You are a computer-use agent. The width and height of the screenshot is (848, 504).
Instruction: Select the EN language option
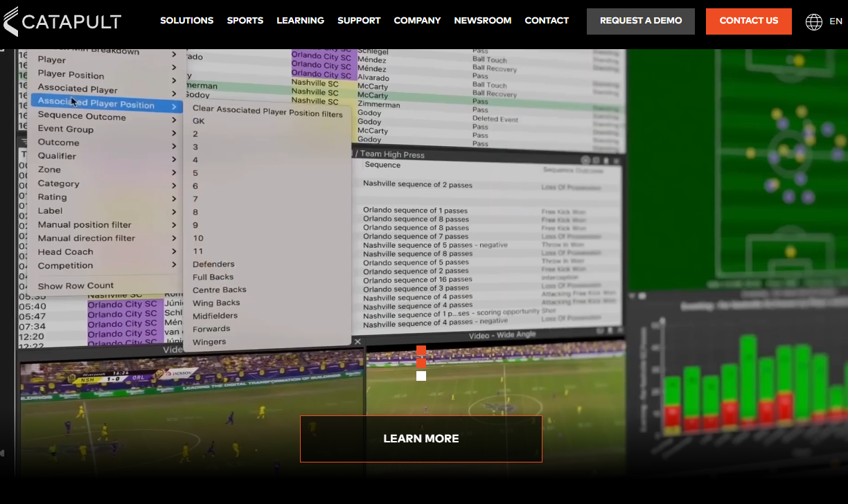836,21
